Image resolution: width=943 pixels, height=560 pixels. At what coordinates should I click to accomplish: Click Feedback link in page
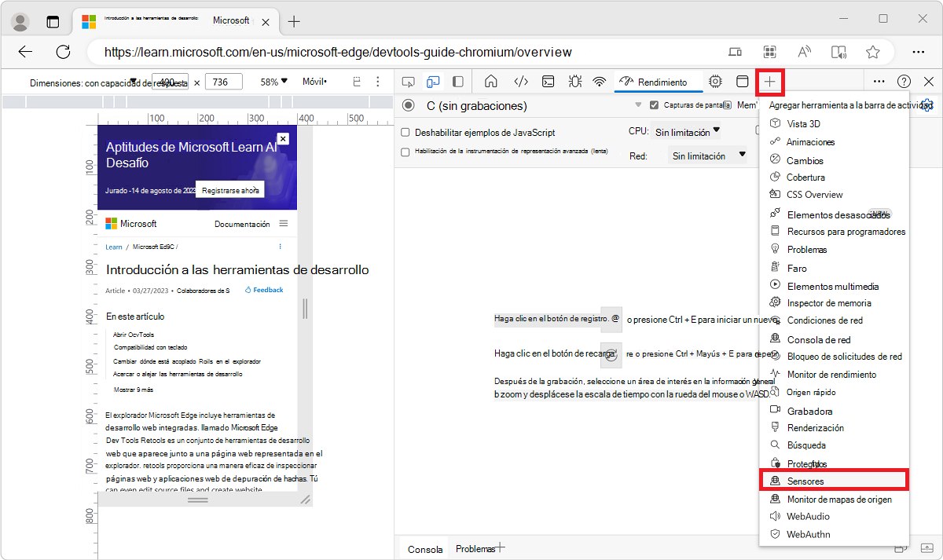click(264, 290)
